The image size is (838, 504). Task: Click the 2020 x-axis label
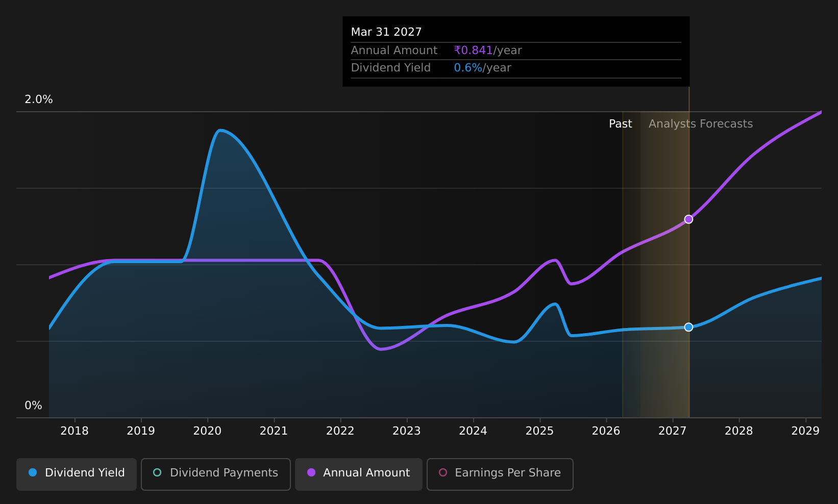pyautogui.click(x=207, y=431)
